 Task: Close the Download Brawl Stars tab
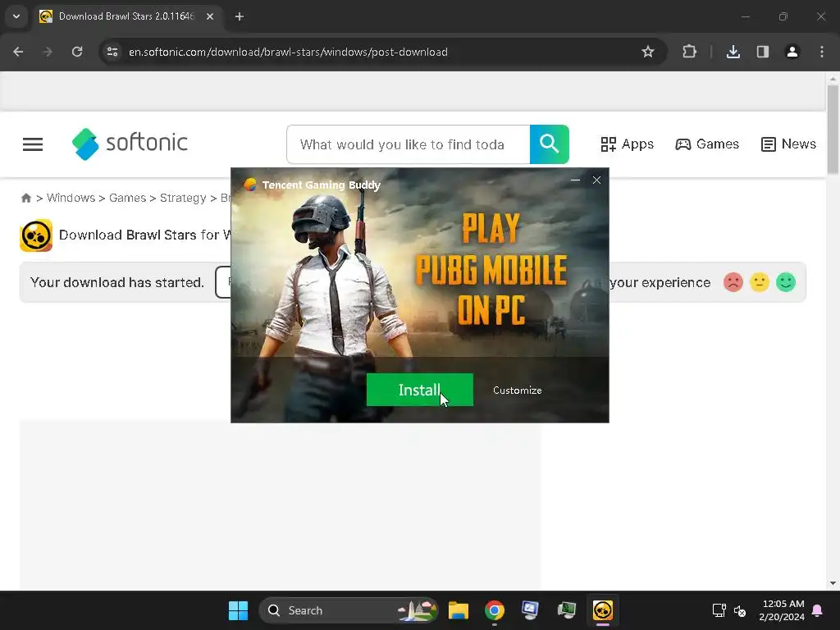210,16
